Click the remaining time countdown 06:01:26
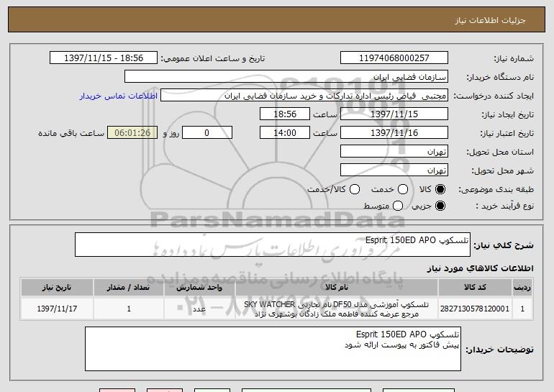 [132, 133]
